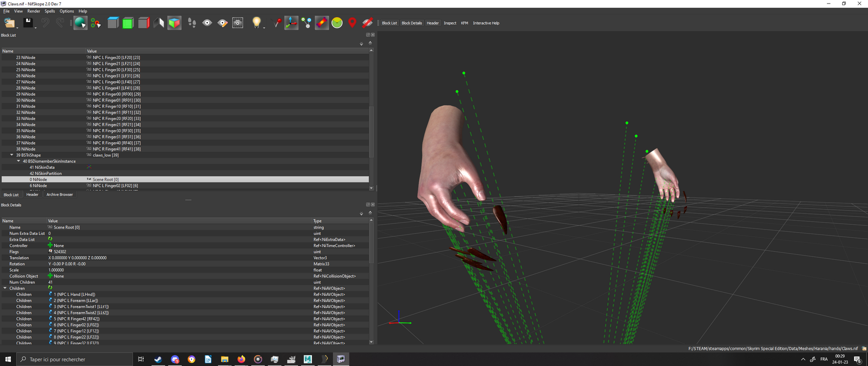This screenshot has height=366, width=868.
Task: Click the Inspect toolbar button
Action: click(450, 23)
